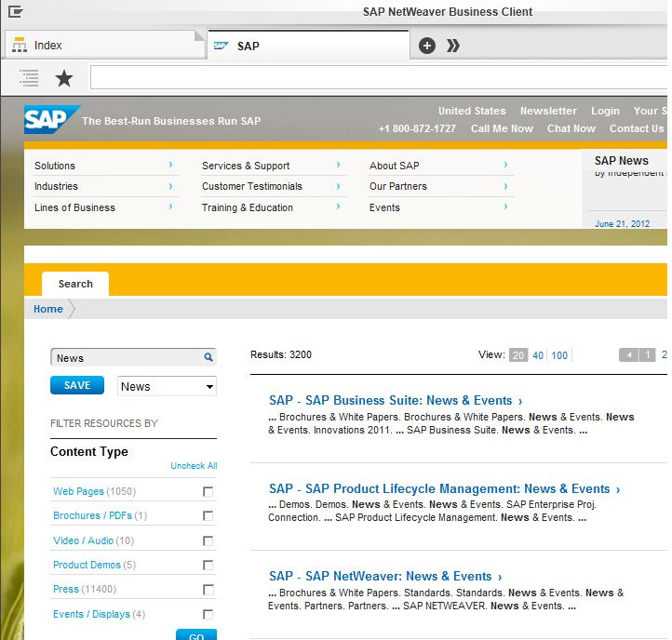The height and width of the screenshot is (640, 672).
Task: Tick the Press content type checkbox
Action: (208, 590)
